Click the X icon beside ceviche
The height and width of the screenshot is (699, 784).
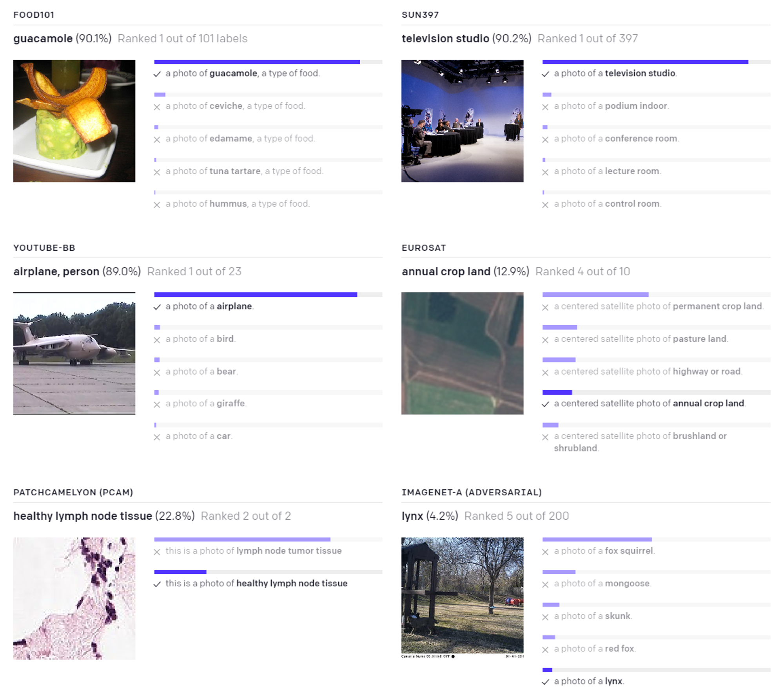[157, 107]
